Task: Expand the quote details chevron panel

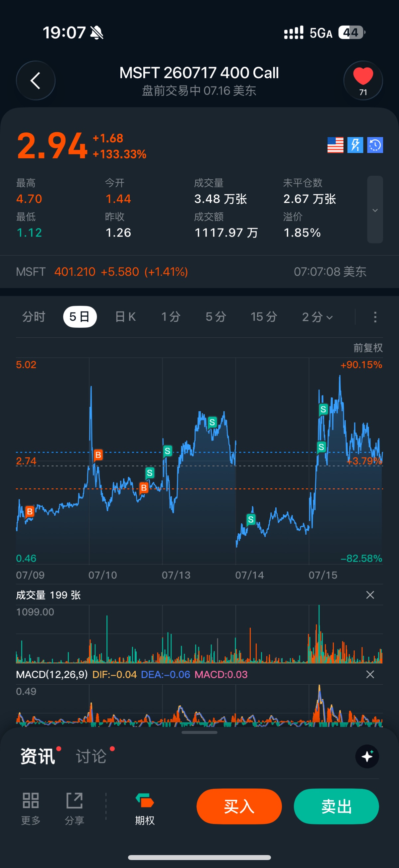Action: coord(375,210)
